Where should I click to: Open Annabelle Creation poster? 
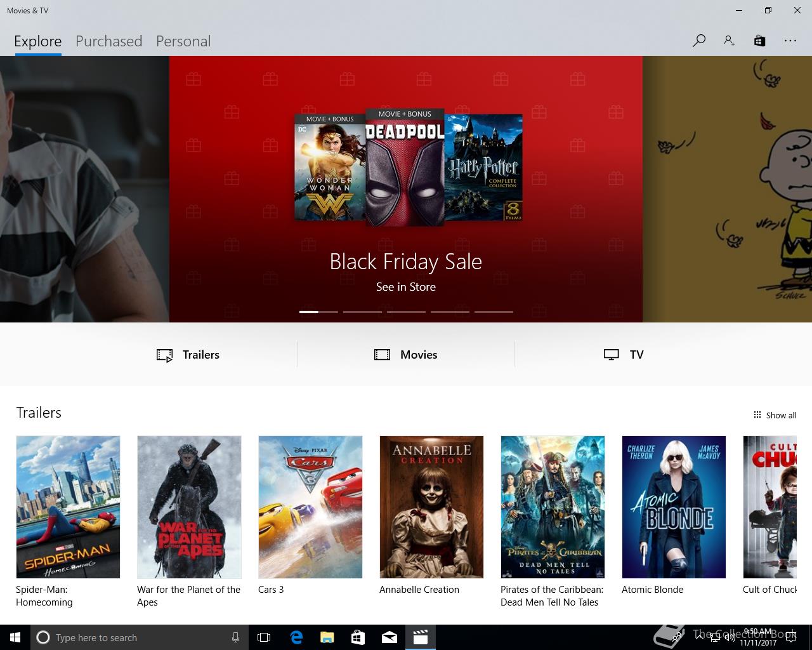(431, 507)
